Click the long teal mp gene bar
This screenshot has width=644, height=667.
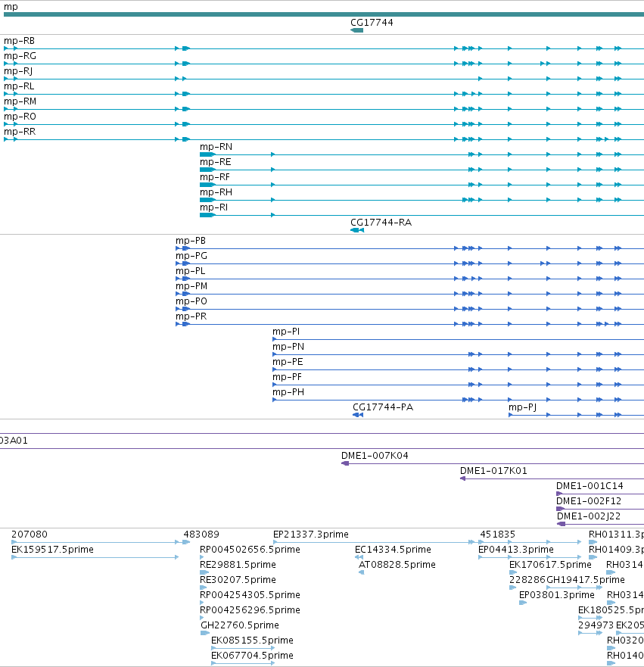pyautogui.click(x=323, y=14)
